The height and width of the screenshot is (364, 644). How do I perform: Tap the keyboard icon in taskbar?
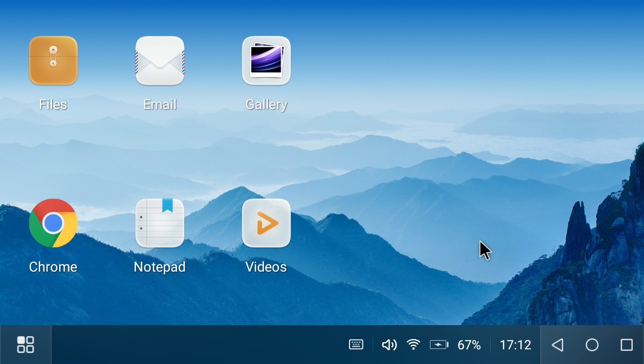pyautogui.click(x=356, y=345)
